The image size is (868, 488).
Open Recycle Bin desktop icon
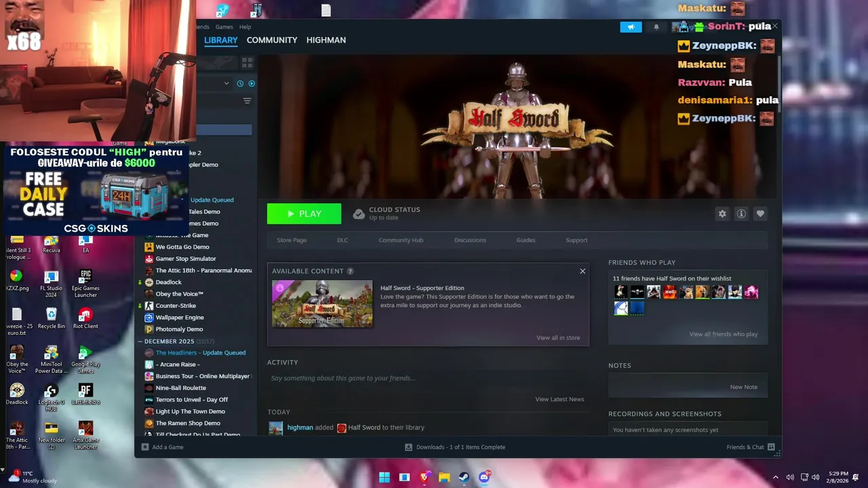[x=52, y=319]
